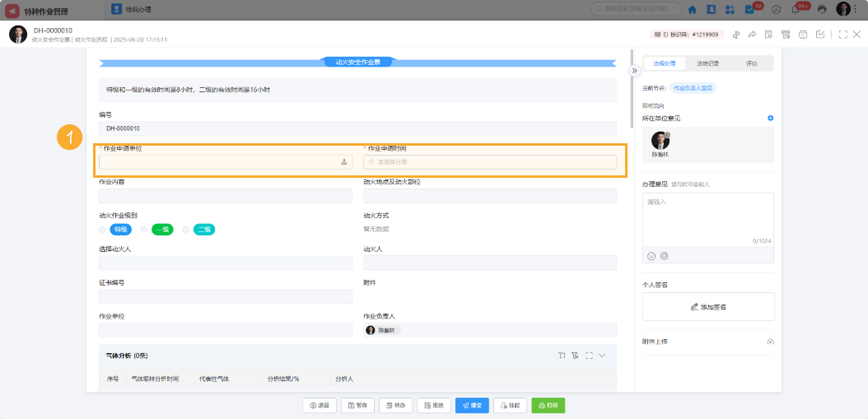Click the 动火地点及动火部位 input field

[490, 196]
